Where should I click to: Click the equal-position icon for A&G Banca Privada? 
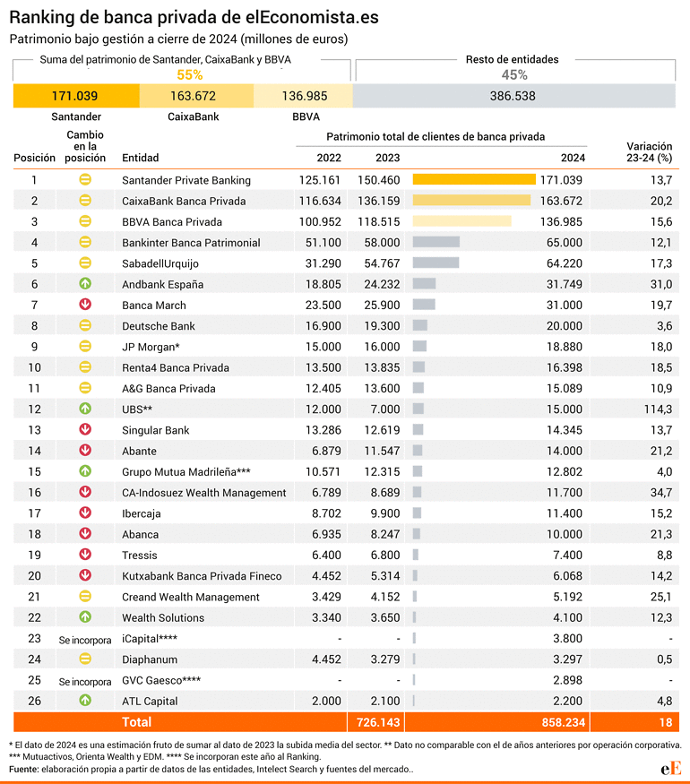pyautogui.click(x=85, y=388)
